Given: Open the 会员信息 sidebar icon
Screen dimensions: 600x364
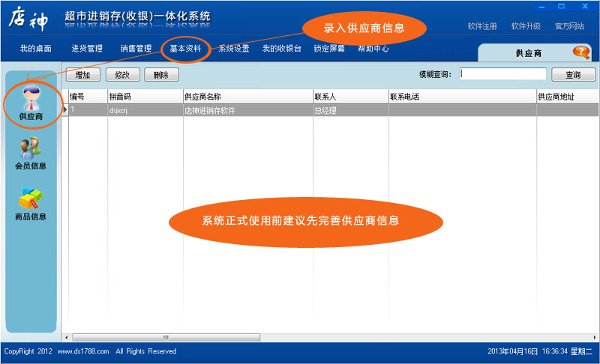Looking at the screenshot, I should point(31,154).
